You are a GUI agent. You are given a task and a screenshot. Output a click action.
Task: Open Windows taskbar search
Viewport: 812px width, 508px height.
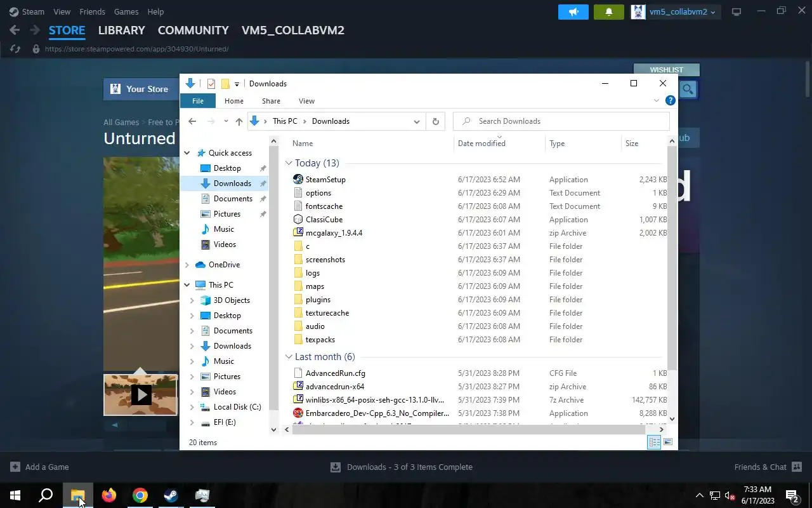point(46,495)
